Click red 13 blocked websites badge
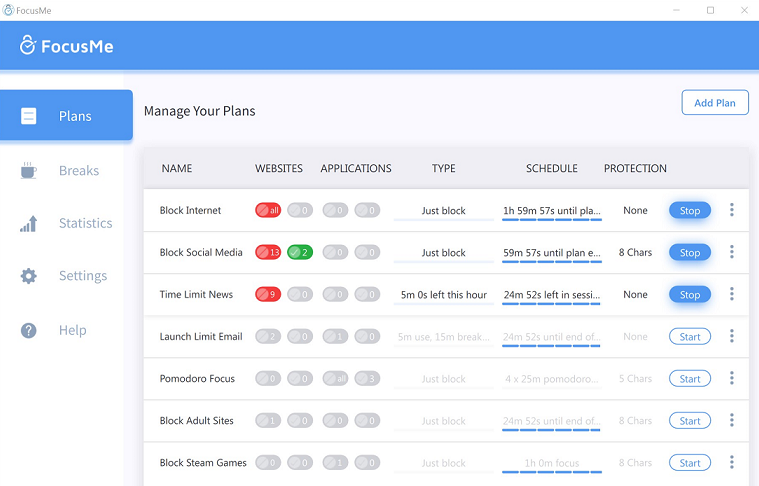This screenshot has height=486, width=759. click(268, 252)
